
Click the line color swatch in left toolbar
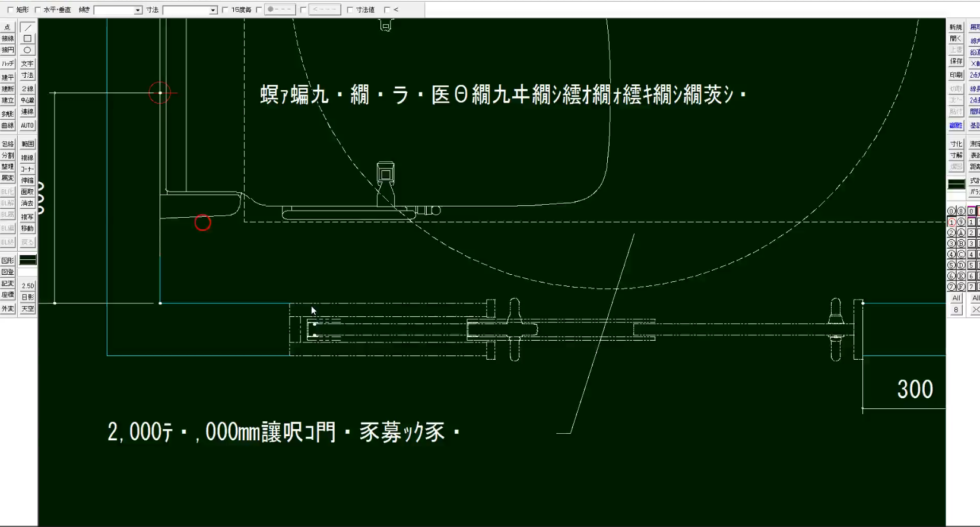pos(27,260)
